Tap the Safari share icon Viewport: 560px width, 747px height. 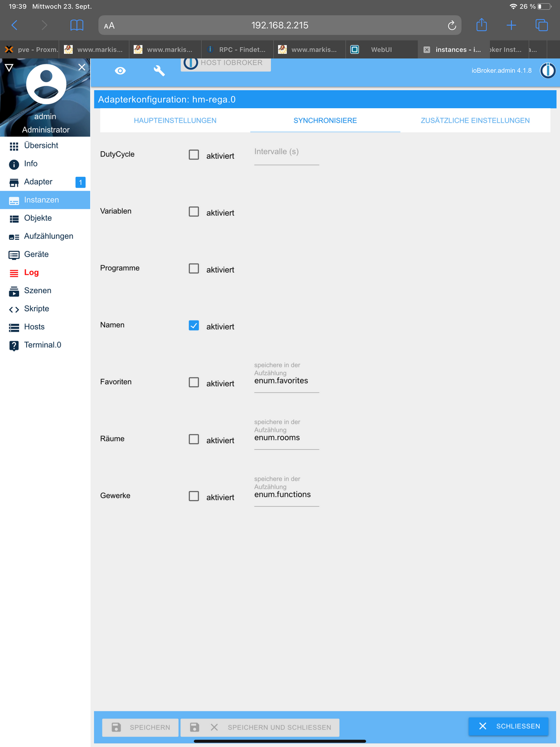click(482, 25)
